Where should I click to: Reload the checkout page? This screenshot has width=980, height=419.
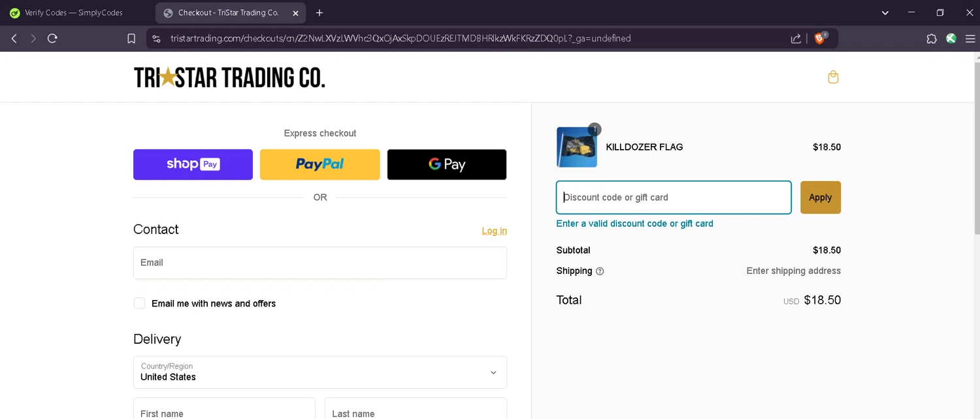tap(53, 39)
